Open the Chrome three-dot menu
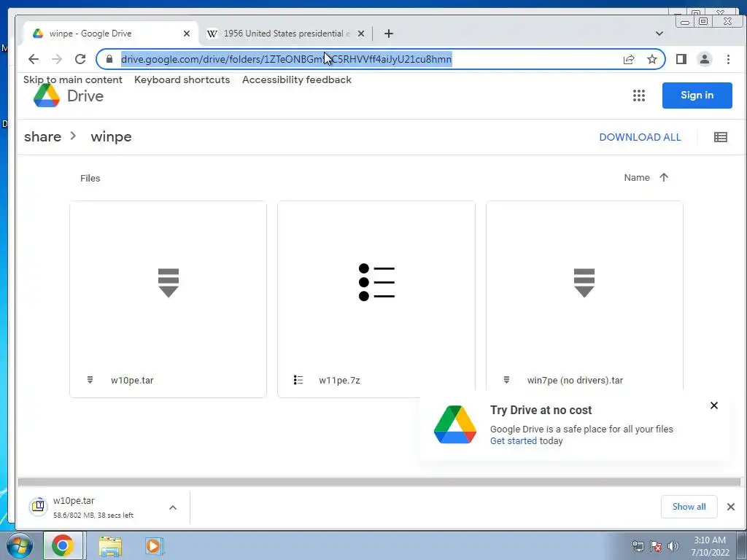 (729, 59)
